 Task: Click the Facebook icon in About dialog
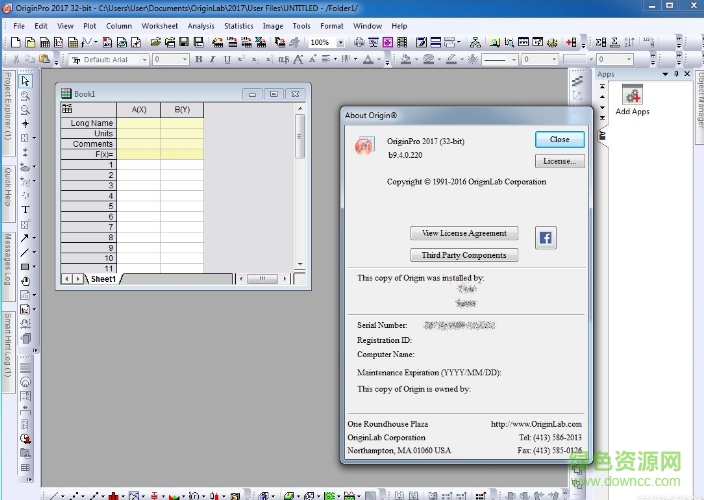coord(546,237)
